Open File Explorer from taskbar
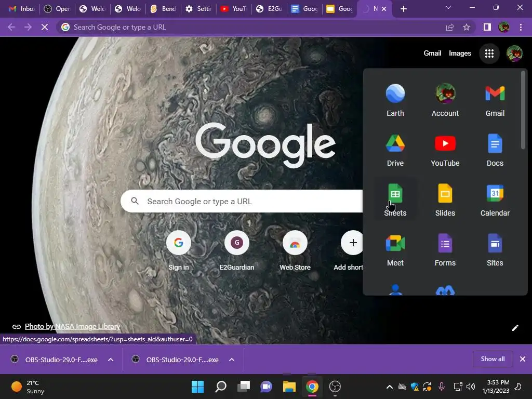The image size is (532, 399). (289, 387)
